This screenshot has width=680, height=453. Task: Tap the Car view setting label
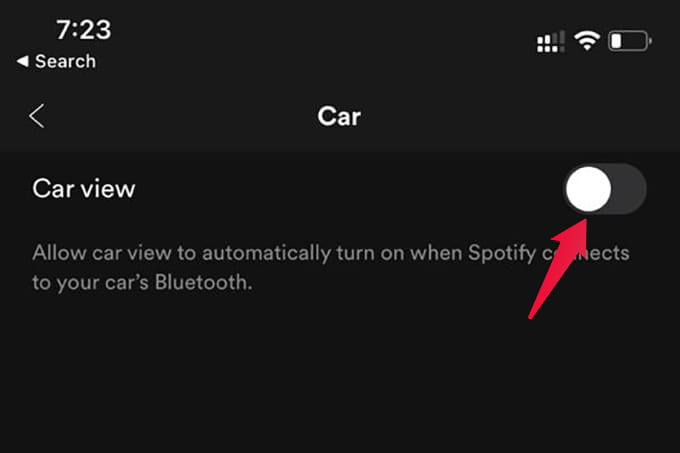[84, 189]
